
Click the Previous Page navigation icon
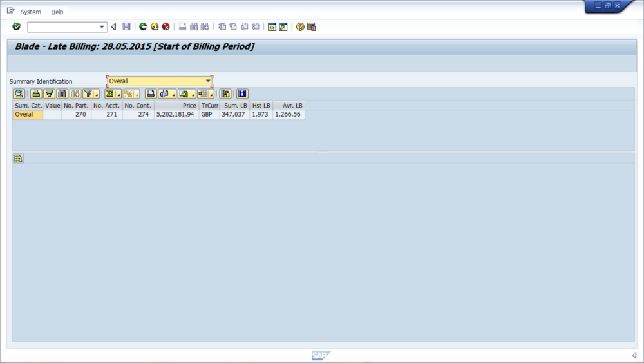(x=233, y=26)
